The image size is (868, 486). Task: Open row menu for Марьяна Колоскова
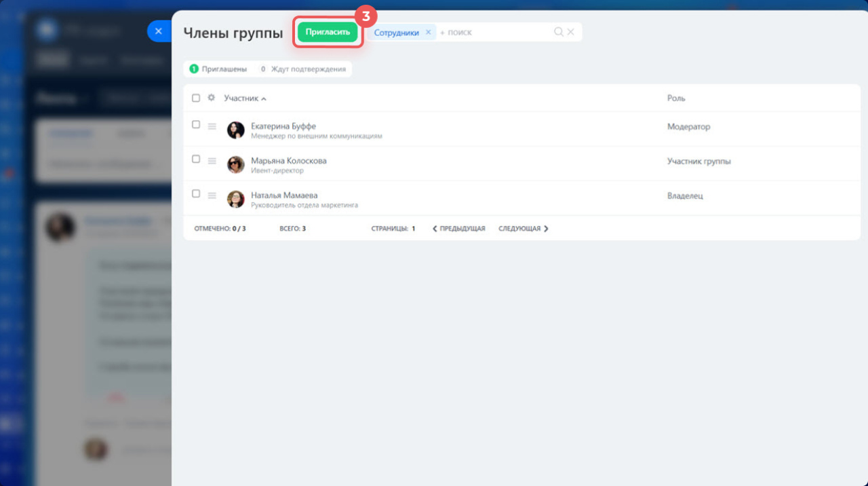coord(212,161)
